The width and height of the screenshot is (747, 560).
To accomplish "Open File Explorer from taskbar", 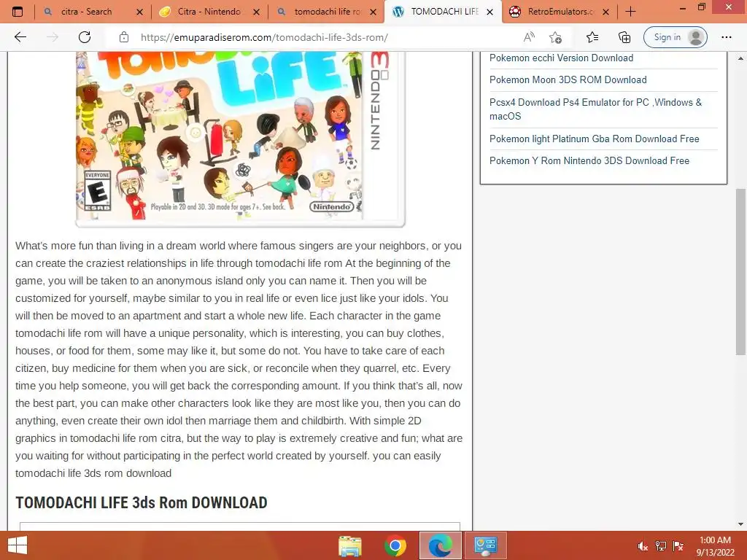I will click(x=350, y=545).
